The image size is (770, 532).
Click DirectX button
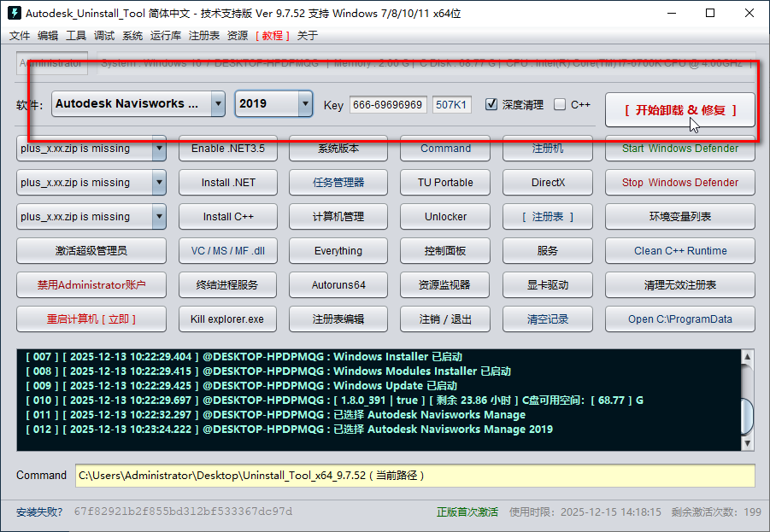pos(548,183)
